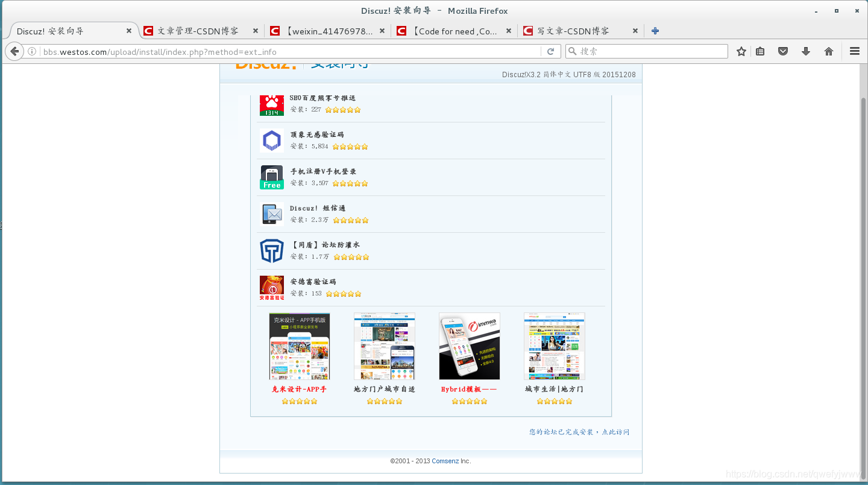The image size is (868, 485).
Task: Switch to the weixin_41476978 tab
Action: (x=327, y=31)
